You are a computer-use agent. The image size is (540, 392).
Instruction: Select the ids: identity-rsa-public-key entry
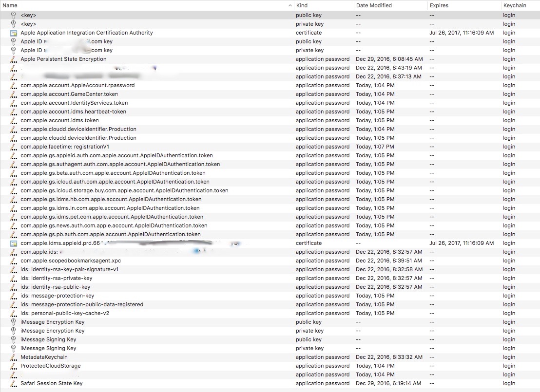tap(270, 287)
